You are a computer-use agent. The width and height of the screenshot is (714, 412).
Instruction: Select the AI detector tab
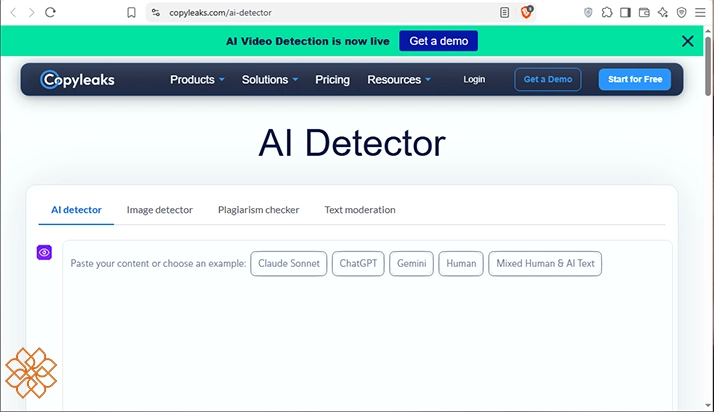76,210
